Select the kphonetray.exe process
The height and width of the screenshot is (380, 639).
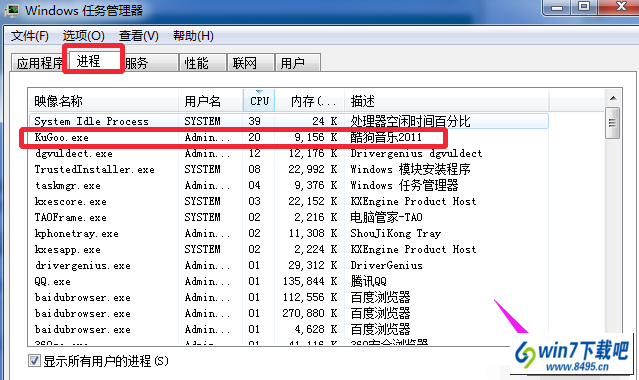point(289,233)
